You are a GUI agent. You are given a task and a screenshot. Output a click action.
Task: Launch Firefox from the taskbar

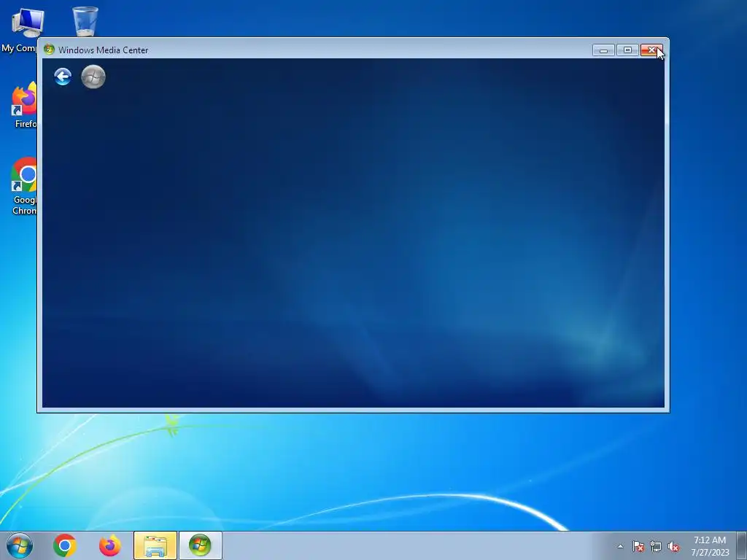[x=110, y=545]
